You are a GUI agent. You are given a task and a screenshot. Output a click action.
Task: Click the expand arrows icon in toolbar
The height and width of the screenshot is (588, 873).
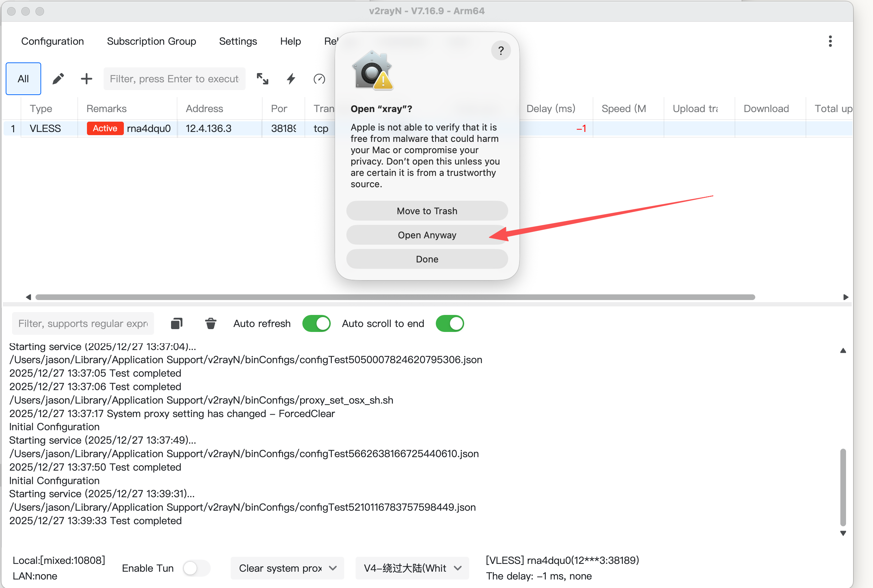click(x=262, y=79)
